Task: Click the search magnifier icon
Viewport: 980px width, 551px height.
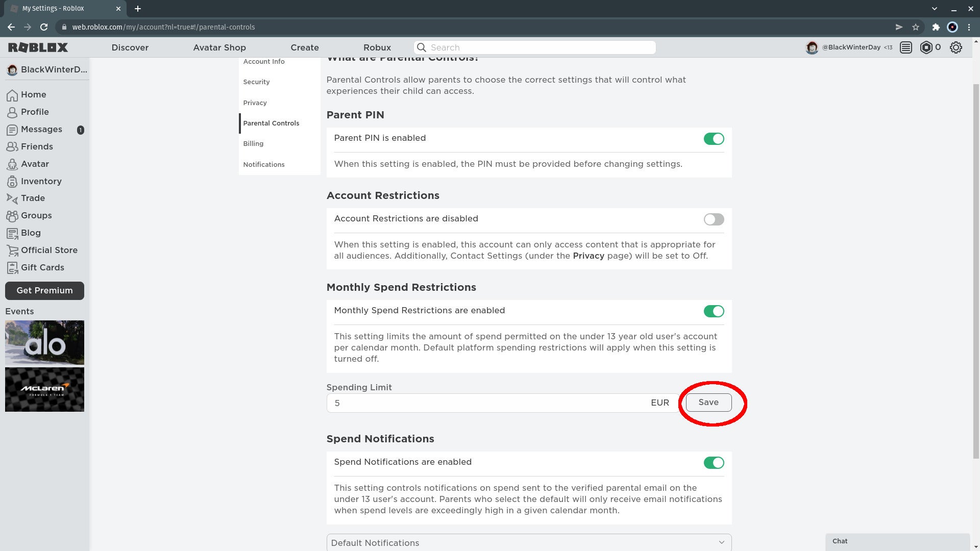Action: (x=422, y=47)
